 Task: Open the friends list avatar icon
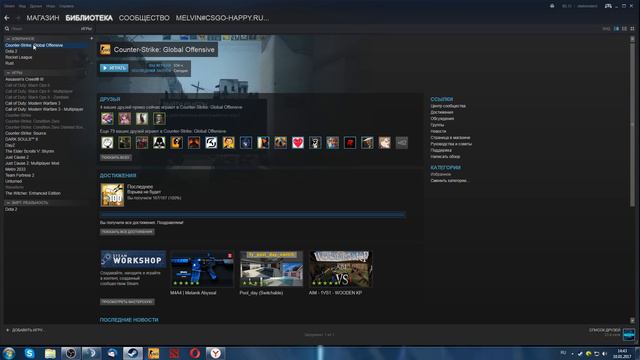pos(629,334)
